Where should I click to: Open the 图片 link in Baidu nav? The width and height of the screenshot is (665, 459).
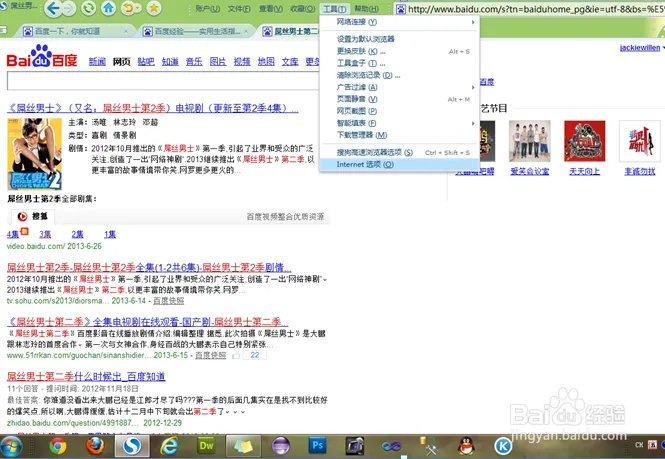click(x=218, y=62)
